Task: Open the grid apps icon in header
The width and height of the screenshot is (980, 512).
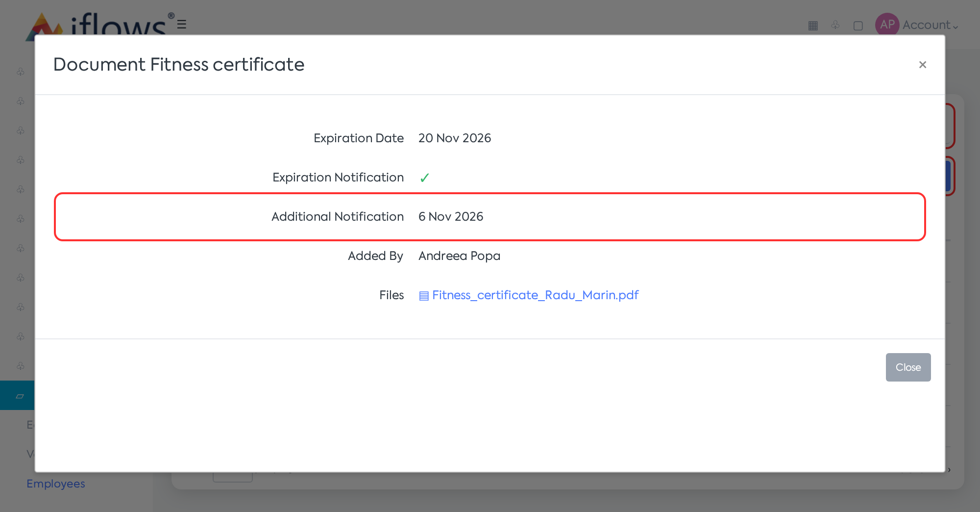Action: coord(813,26)
